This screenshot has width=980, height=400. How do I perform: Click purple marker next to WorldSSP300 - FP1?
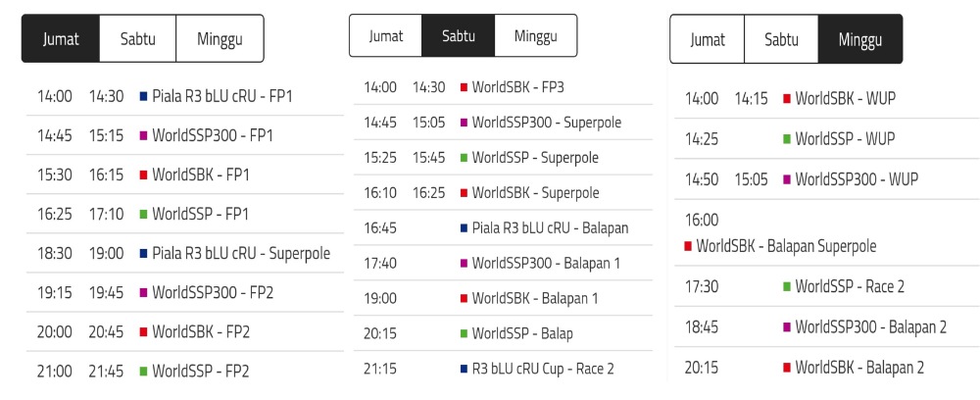pyautogui.click(x=143, y=135)
